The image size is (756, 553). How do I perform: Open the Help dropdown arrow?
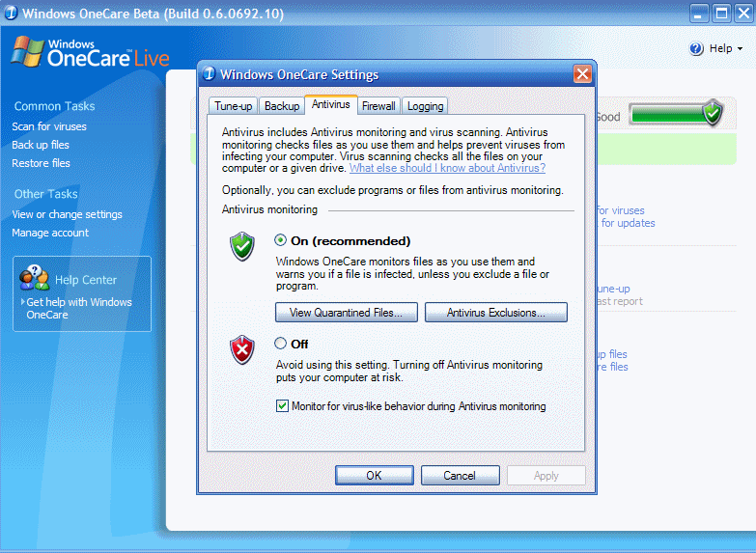coord(740,49)
